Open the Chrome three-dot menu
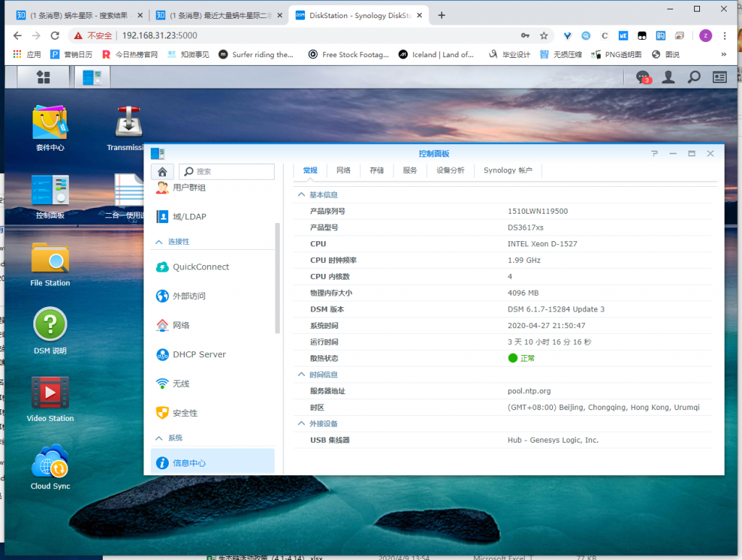 tap(725, 35)
